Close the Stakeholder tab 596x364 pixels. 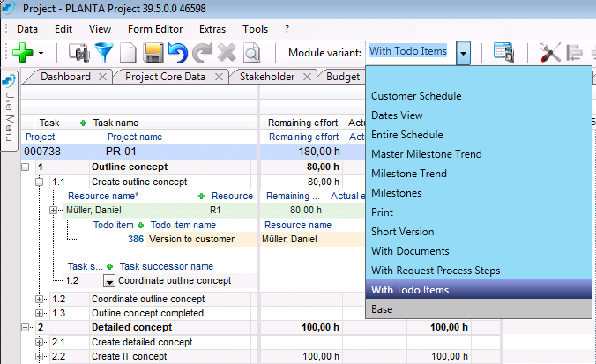[307, 77]
